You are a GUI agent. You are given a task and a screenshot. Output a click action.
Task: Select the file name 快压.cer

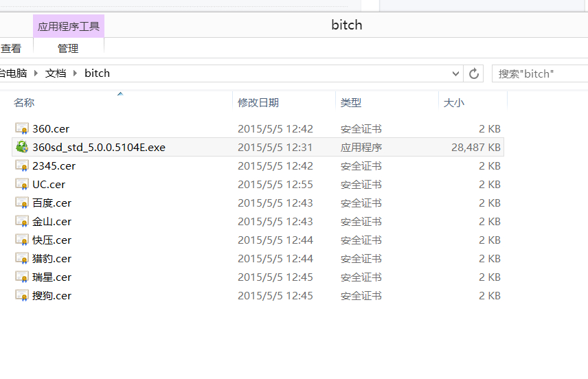coord(52,240)
